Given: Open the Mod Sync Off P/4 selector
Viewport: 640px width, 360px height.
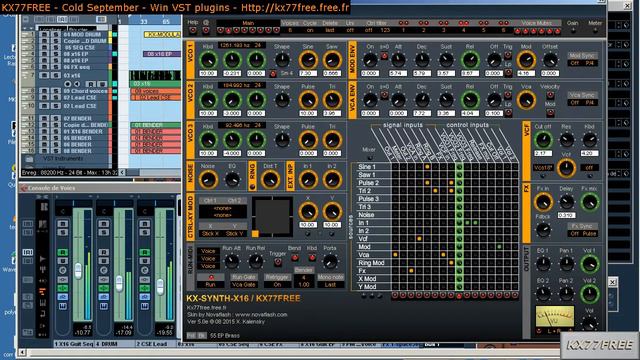Looking at the screenshot, I should (583, 63).
